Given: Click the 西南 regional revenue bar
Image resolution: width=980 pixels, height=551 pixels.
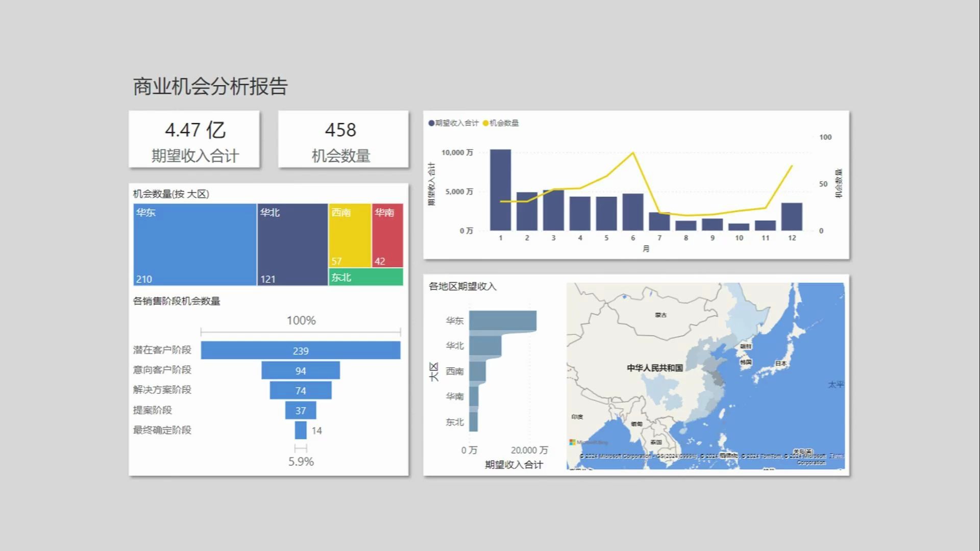Looking at the screenshot, I should click(x=477, y=371).
